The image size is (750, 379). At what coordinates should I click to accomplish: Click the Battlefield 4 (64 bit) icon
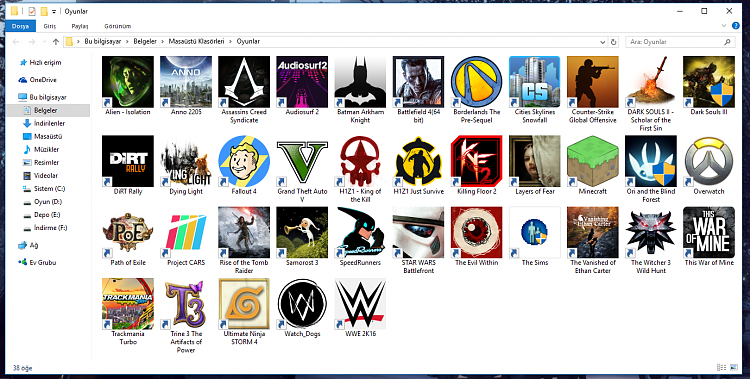click(x=419, y=82)
